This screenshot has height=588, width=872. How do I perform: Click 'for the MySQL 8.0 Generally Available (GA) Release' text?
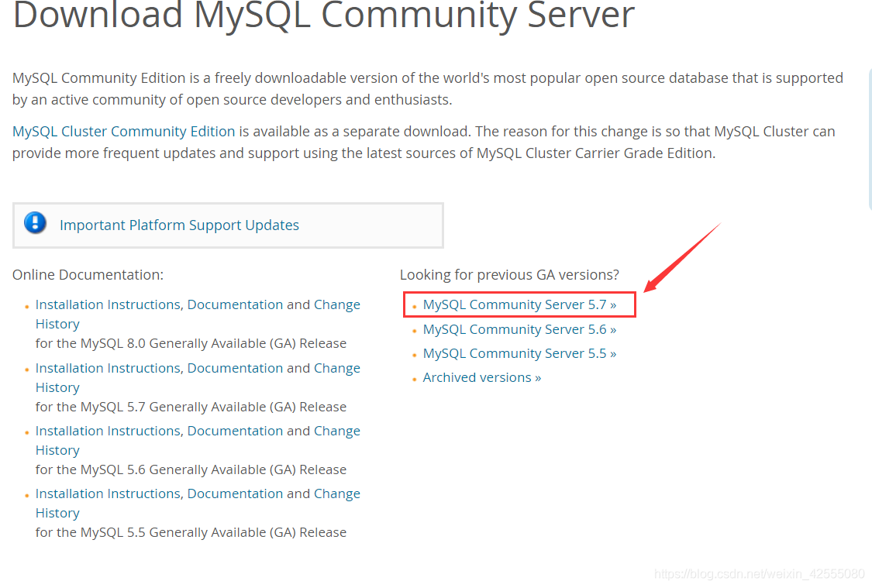click(x=191, y=343)
